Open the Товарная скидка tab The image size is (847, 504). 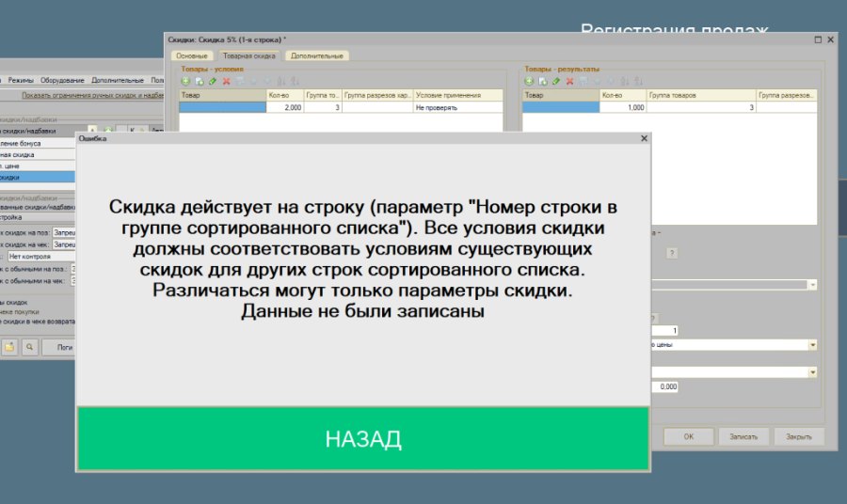pos(249,55)
